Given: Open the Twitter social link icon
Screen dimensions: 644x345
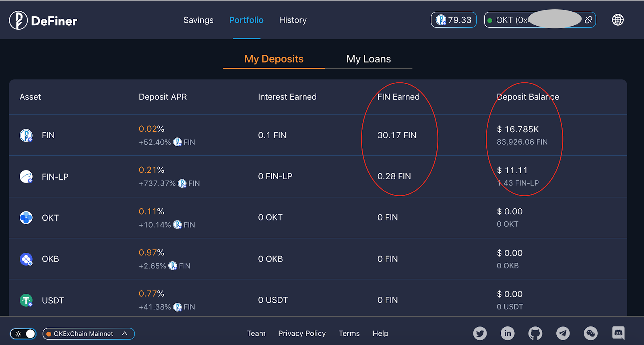Looking at the screenshot, I should point(480,333).
